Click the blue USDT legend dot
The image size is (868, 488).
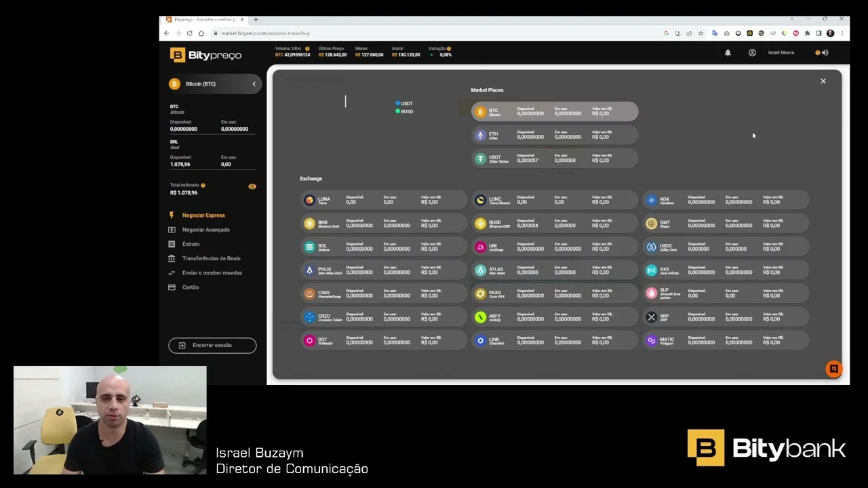pos(397,104)
